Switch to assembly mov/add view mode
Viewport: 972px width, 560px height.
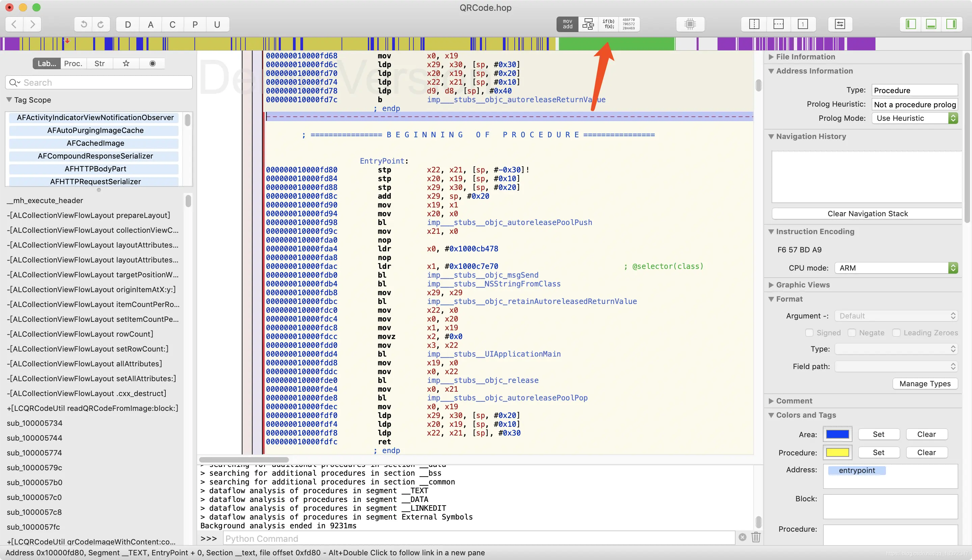[567, 24]
